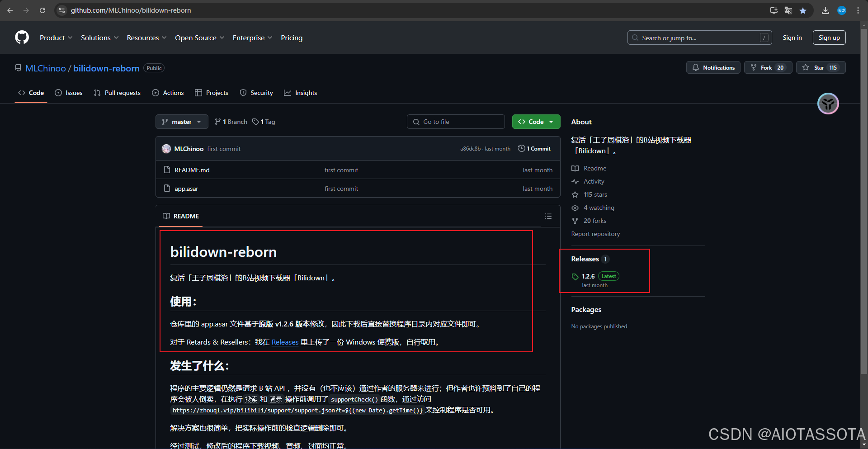This screenshot has height=449, width=868.
Task: Click the floating round assistant icon
Action: tap(828, 104)
